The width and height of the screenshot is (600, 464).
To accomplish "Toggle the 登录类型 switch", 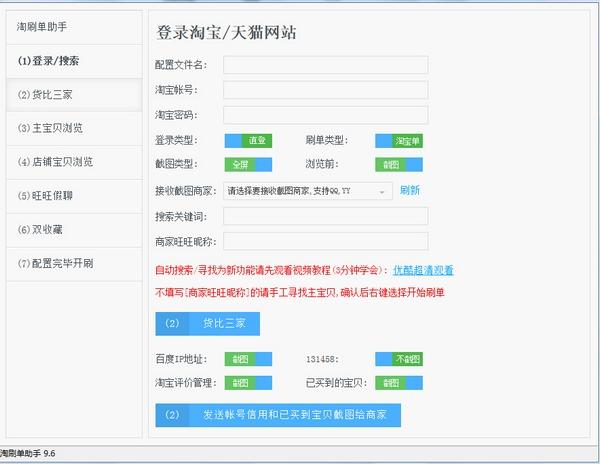I will click(248, 140).
